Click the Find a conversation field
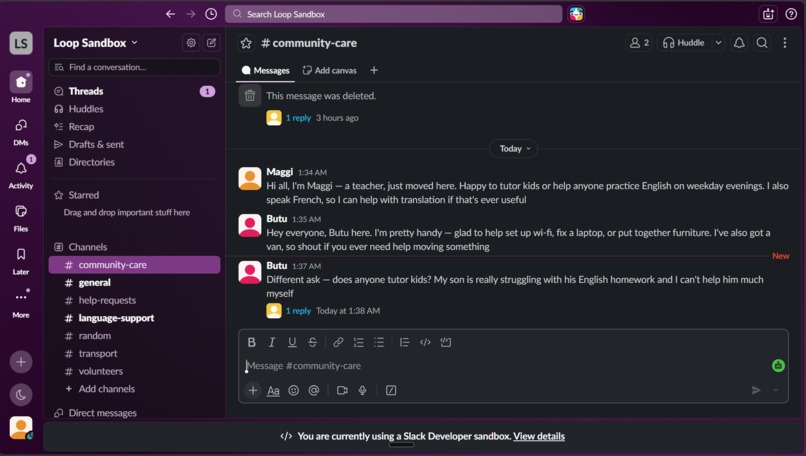 [134, 67]
